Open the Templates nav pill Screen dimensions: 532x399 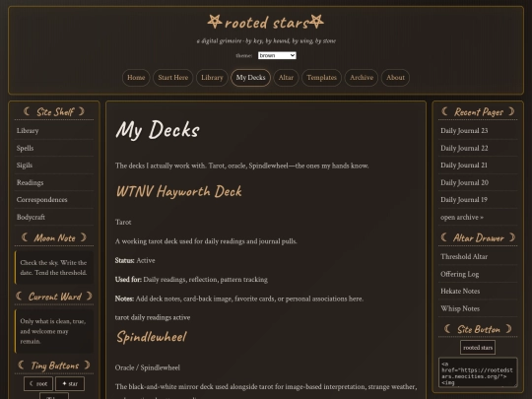pos(321,78)
